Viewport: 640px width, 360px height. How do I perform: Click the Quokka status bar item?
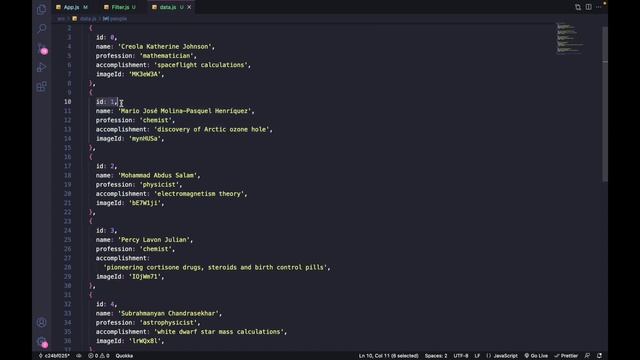pos(124,356)
